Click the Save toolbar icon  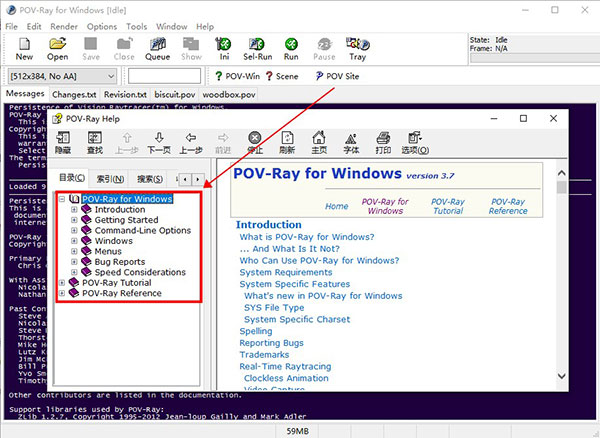point(91,44)
